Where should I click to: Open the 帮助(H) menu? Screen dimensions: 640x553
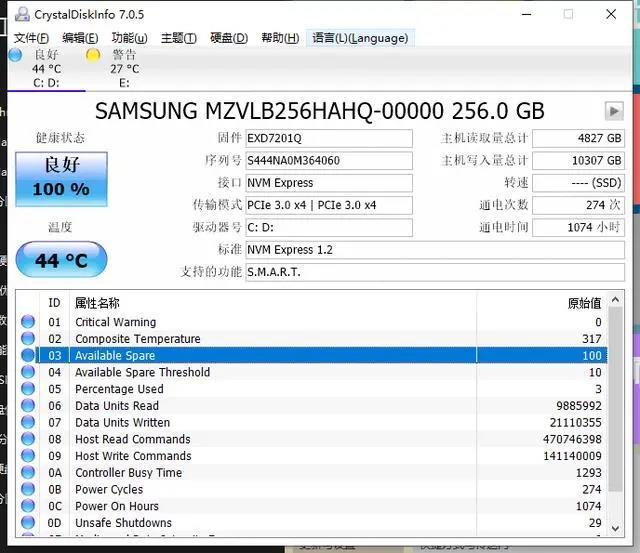point(280,38)
